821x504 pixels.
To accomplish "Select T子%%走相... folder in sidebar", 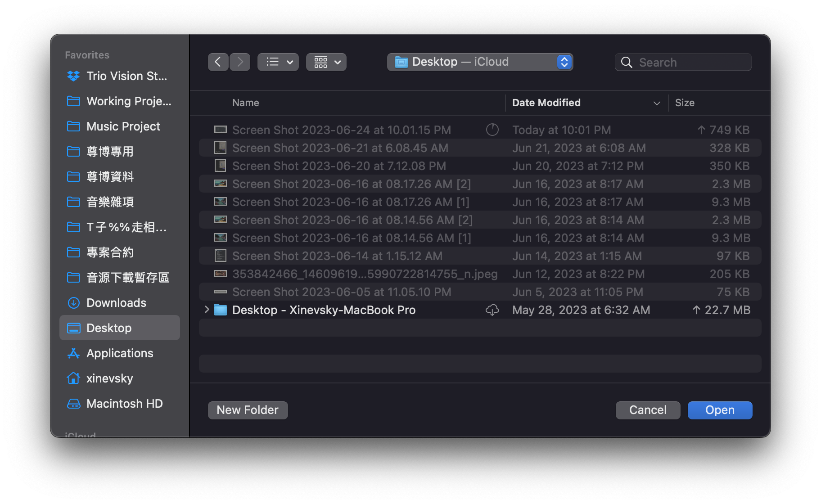I will (120, 227).
